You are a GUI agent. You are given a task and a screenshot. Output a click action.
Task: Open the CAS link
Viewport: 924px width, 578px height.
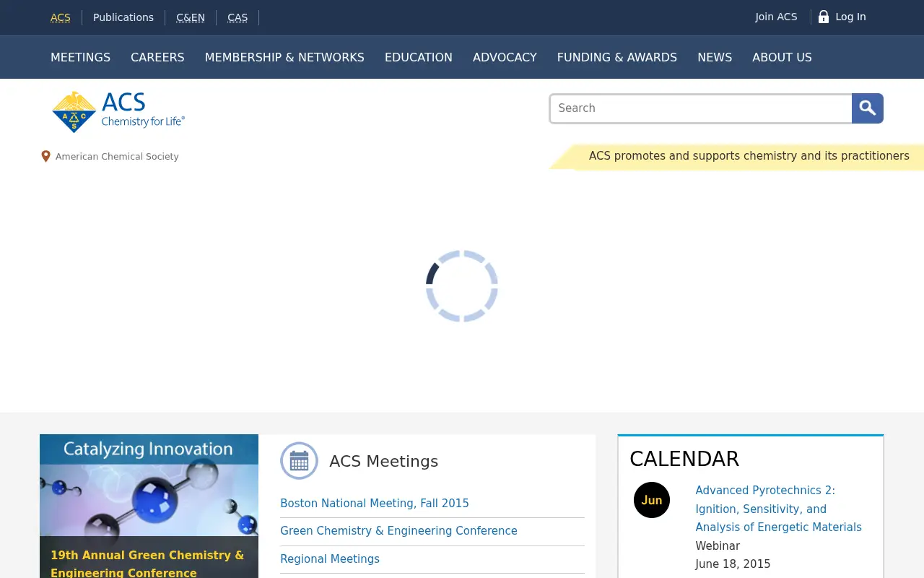tap(237, 17)
